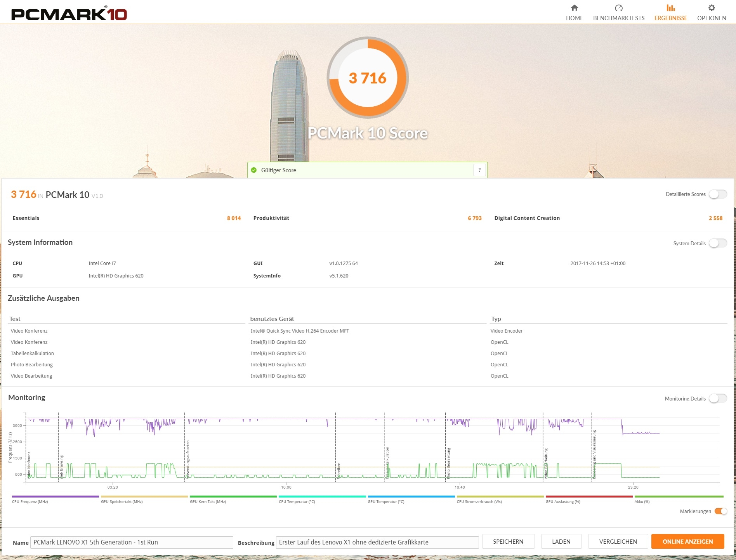The width and height of the screenshot is (736, 560).
Task: Click the Laden button
Action: click(x=561, y=541)
